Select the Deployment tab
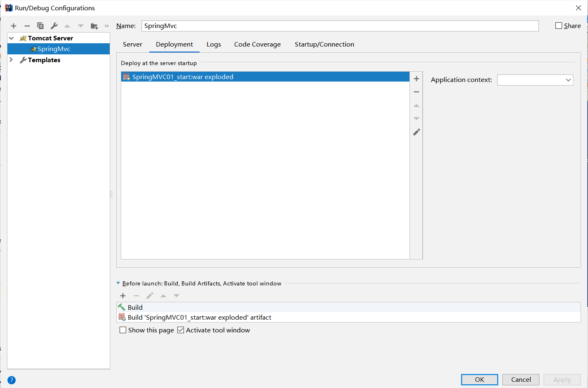588x388 pixels. point(174,44)
